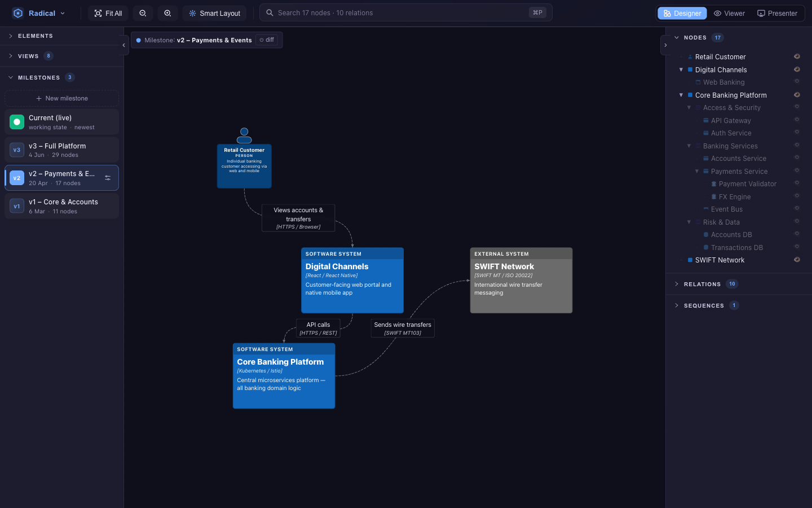This screenshot has height=508, width=812.
Task: Click the Radical hexagon logo icon
Action: [x=17, y=13]
